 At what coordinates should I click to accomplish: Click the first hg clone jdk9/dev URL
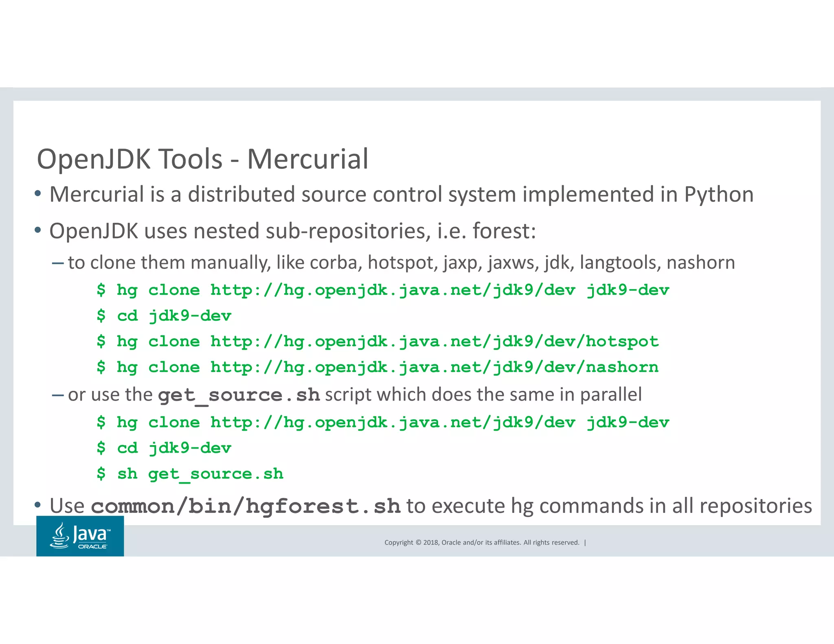[393, 290]
